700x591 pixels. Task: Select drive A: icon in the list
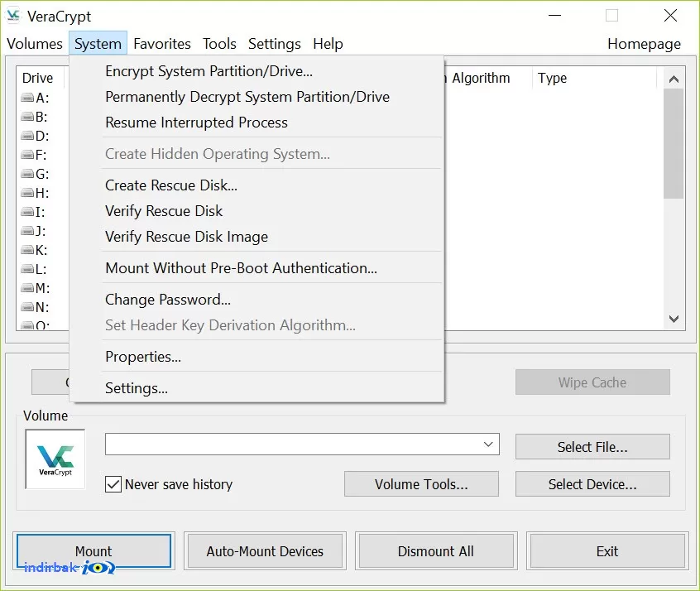(27, 98)
